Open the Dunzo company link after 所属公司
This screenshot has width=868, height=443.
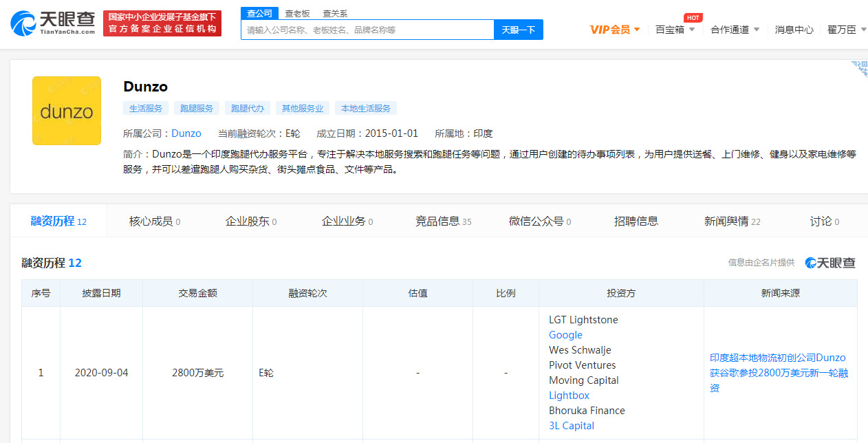[x=186, y=133]
